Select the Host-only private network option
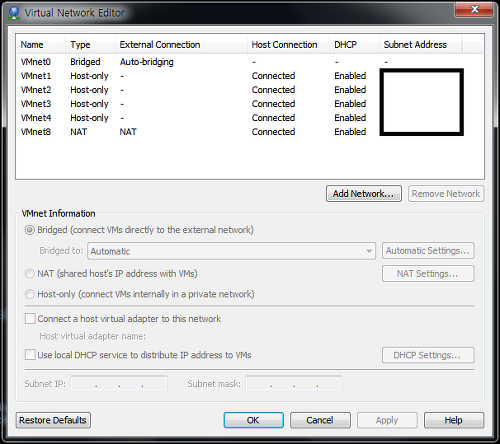The width and height of the screenshot is (500, 444). [30, 294]
